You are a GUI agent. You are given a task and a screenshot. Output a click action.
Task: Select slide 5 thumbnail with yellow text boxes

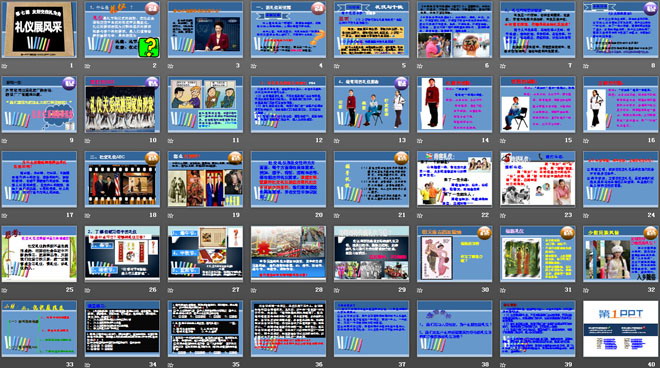coord(371,29)
